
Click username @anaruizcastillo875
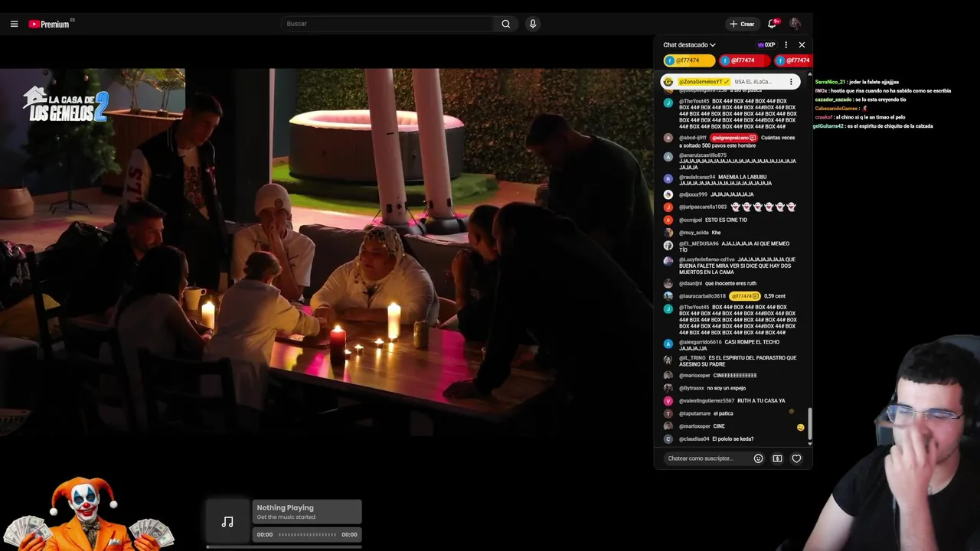pyautogui.click(x=703, y=155)
